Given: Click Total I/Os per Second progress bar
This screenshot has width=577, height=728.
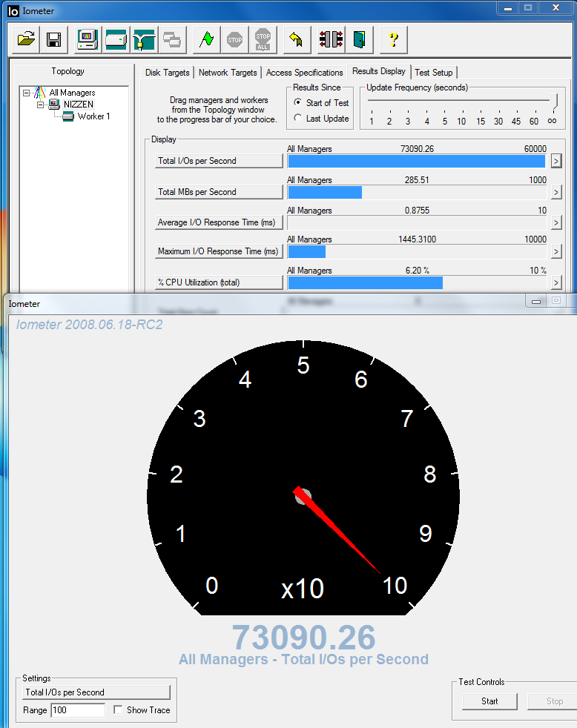Looking at the screenshot, I should point(418,161).
